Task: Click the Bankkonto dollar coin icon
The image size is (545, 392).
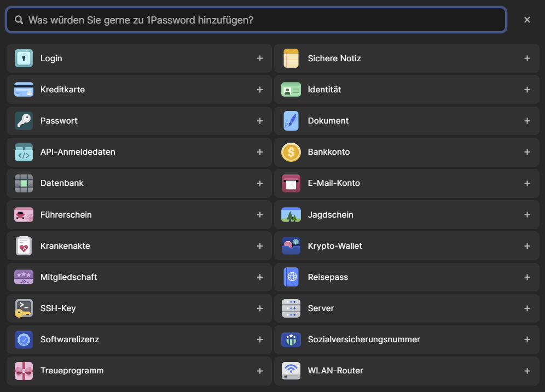Action: pos(291,152)
